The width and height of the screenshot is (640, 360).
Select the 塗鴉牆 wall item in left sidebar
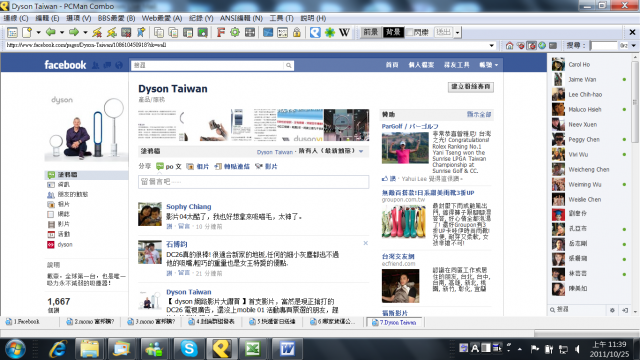coord(86,175)
